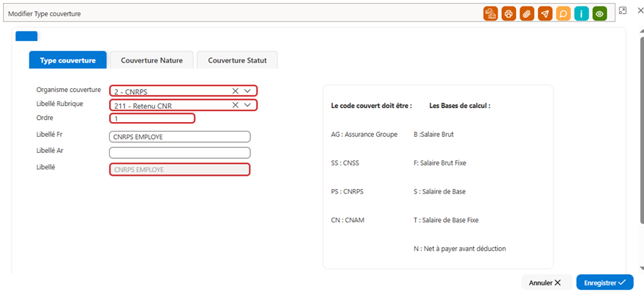The width and height of the screenshot is (644, 292).
Task: Switch to the Couverture Nature tab
Action: [152, 60]
